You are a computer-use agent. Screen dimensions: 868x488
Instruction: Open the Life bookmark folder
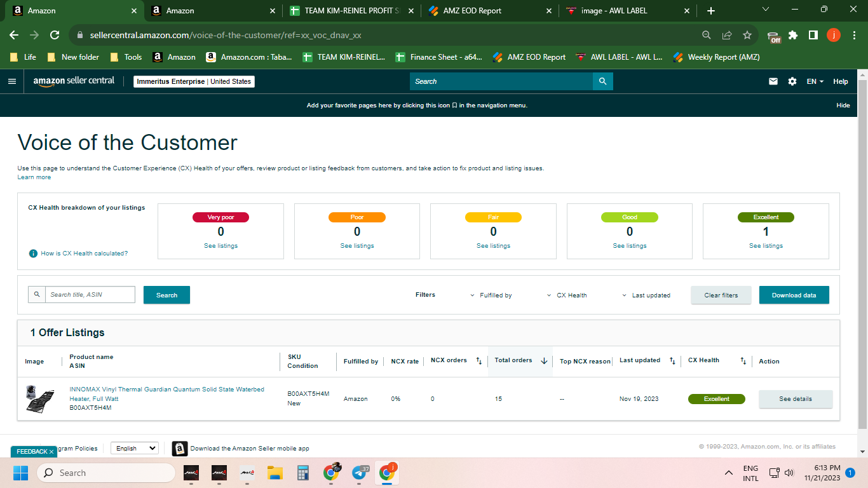23,57
